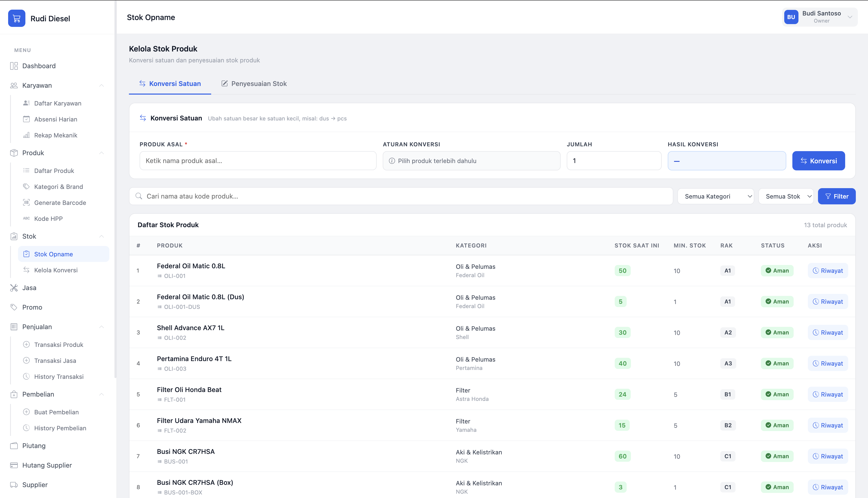Click the Kode HPP ABC icon
Image resolution: width=868 pixels, height=498 pixels.
tap(26, 218)
